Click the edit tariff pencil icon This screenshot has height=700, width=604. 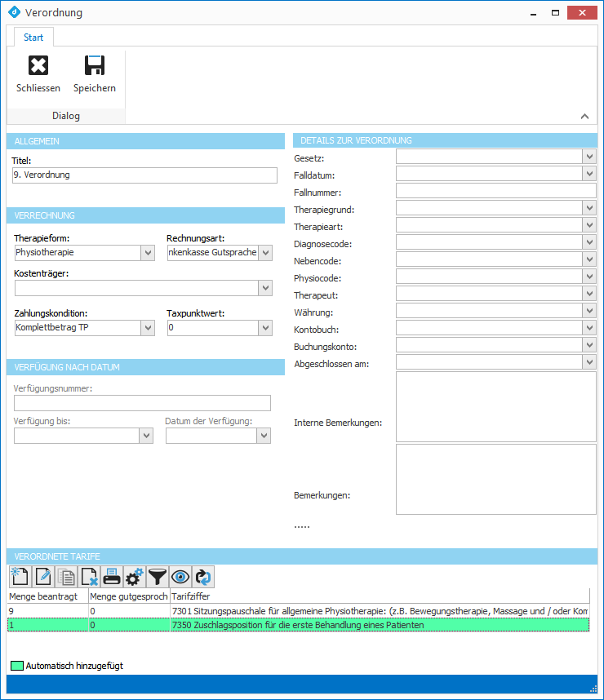click(x=42, y=577)
